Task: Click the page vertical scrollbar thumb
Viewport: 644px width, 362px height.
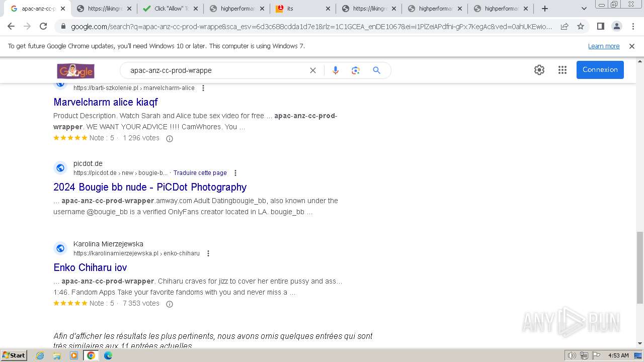Action: [x=639, y=267]
